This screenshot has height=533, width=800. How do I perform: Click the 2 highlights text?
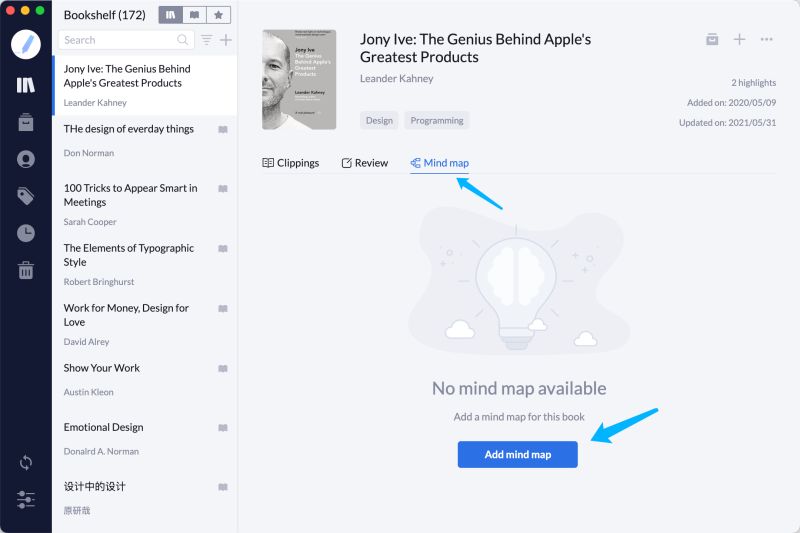(753, 83)
